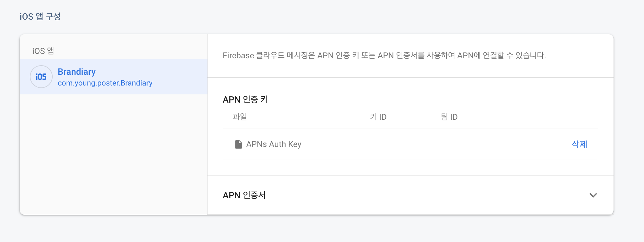Expand the APN 인증서 chevron
The image size is (644, 242).
tap(593, 195)
